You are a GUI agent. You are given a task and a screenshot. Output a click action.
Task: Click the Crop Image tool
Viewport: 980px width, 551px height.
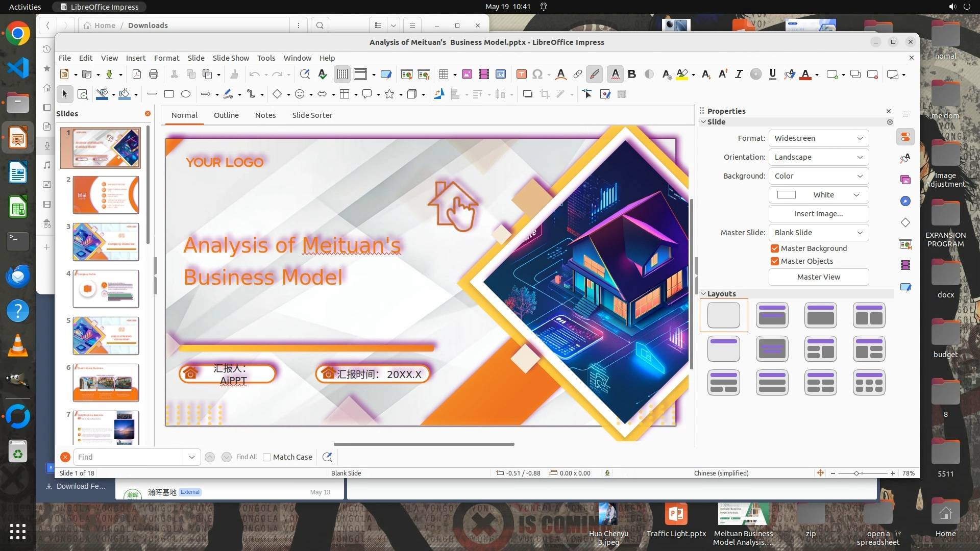coord(545,94)
